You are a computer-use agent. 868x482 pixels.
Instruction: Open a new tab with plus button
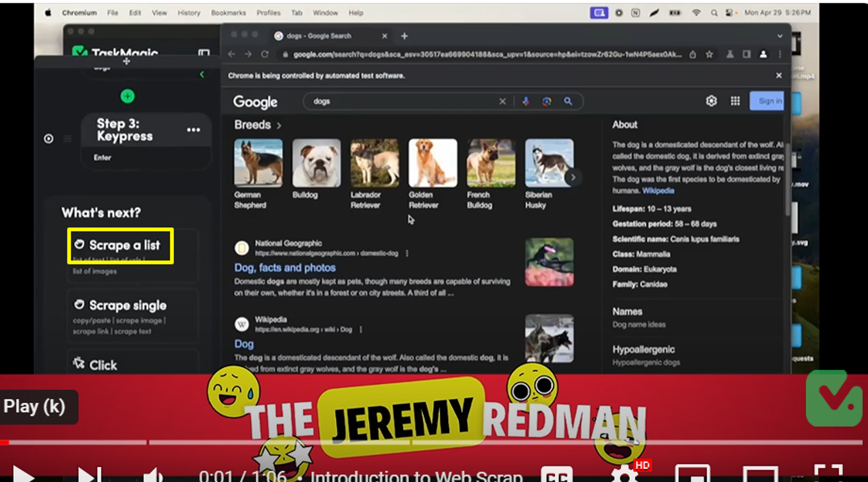coord(404,36)
